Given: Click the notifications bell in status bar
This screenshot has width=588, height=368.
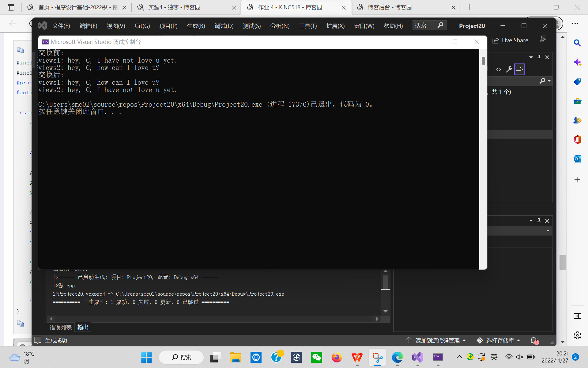Looking at the screenshot, I should pos(534,340).
